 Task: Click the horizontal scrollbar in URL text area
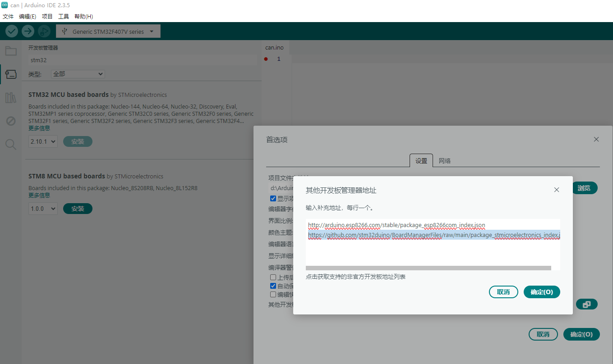[429, 268]
